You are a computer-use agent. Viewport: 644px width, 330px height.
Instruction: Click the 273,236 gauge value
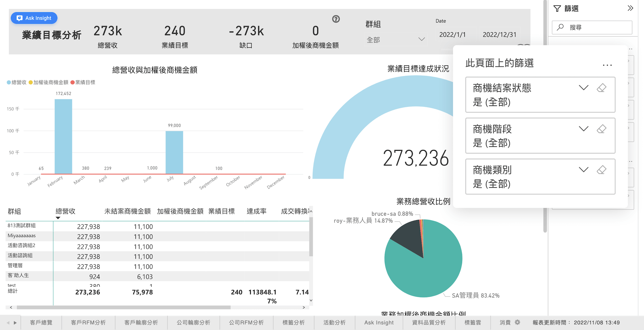click(416, 158)
